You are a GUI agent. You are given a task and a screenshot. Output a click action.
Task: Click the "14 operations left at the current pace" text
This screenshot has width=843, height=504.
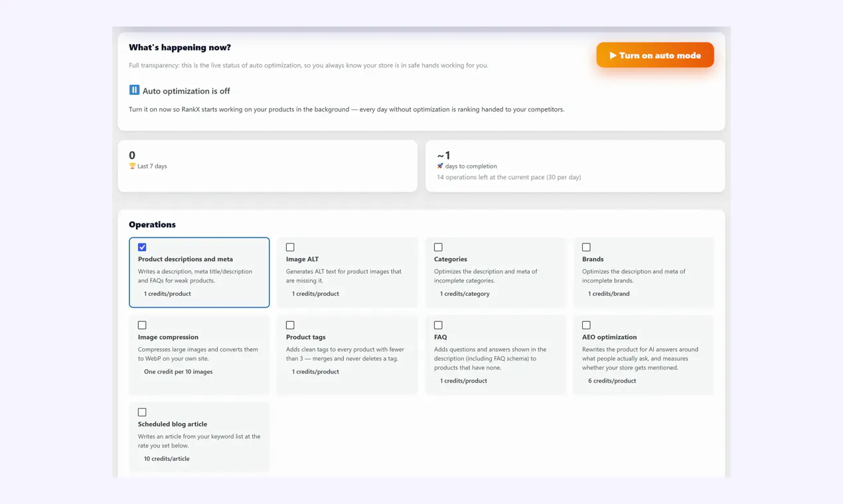pos(509,178)
